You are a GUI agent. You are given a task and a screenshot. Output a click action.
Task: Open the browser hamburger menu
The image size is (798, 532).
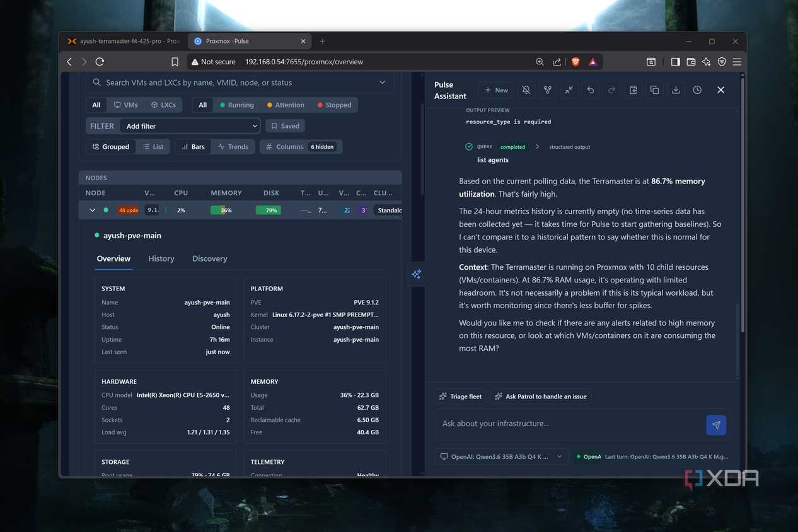[x=737, y=62]
